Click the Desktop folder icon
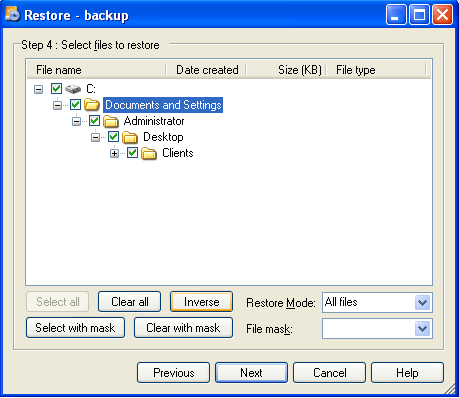 pyautogui.click(x=130, y=137)
